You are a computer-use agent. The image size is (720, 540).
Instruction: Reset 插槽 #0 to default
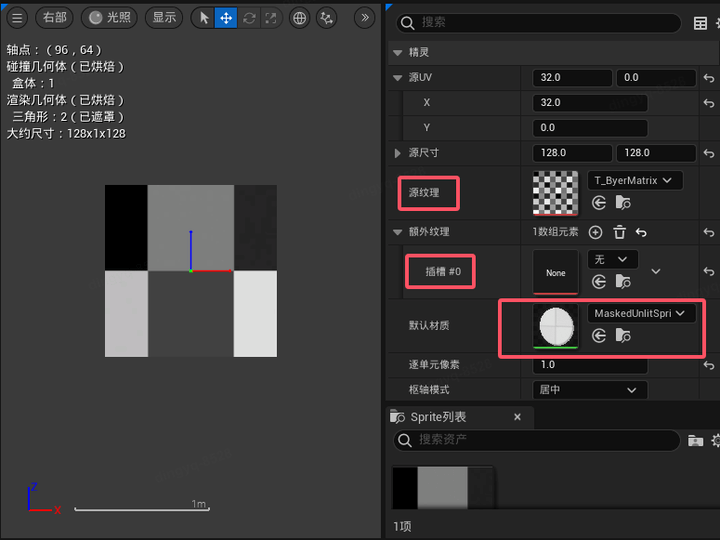709,272
